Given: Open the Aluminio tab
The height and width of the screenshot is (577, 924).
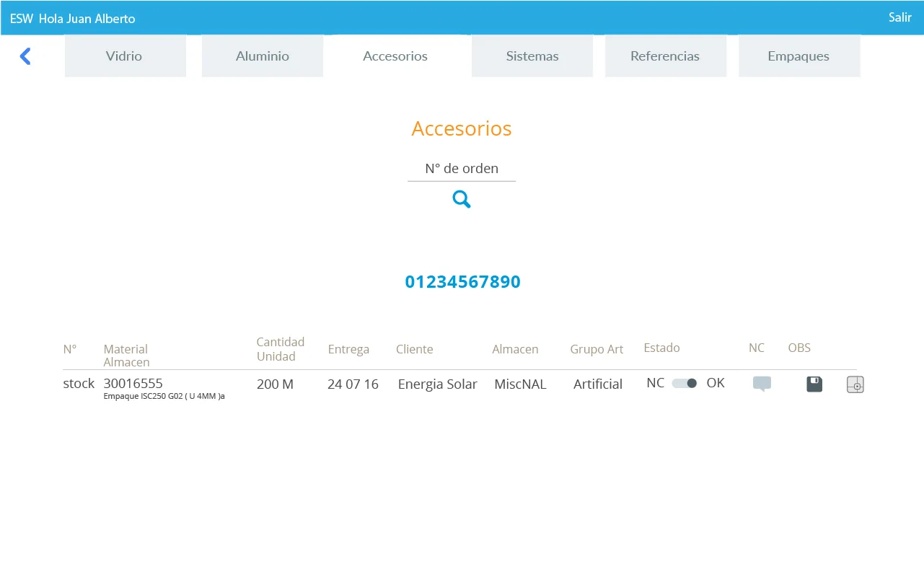Looking at the screenshot, I should pos(263,56).
